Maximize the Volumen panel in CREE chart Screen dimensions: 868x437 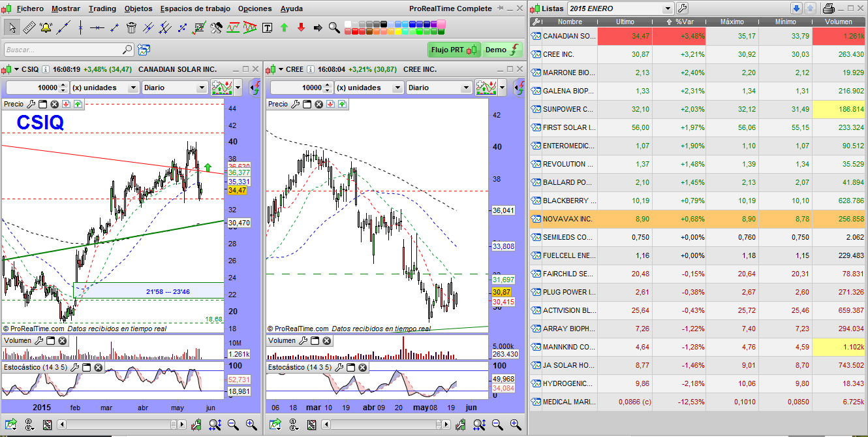(314, 340)
